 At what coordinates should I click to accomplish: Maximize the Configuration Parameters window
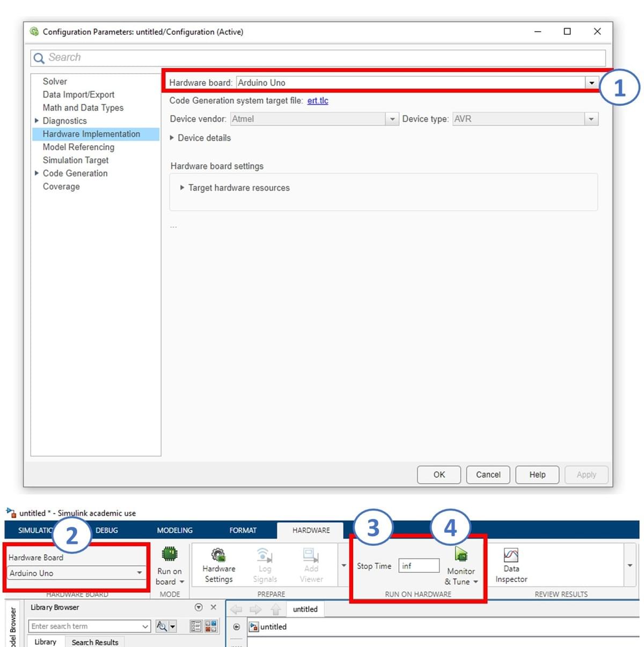(567, 32)
